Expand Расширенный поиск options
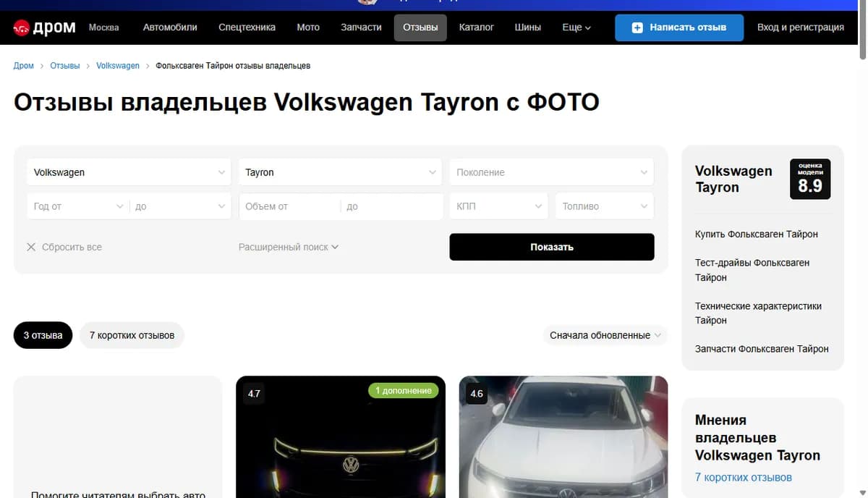 click(289, 247)
